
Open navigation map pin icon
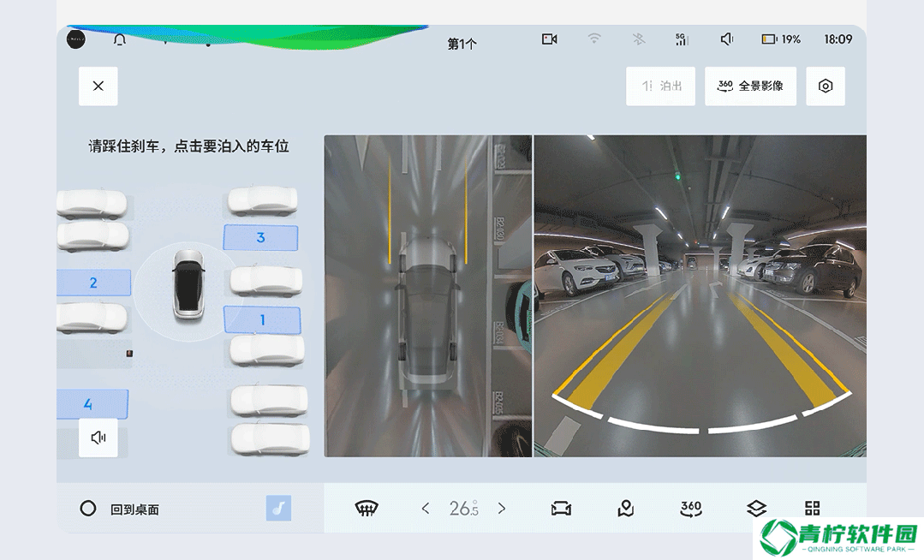(x=626, y=508)
